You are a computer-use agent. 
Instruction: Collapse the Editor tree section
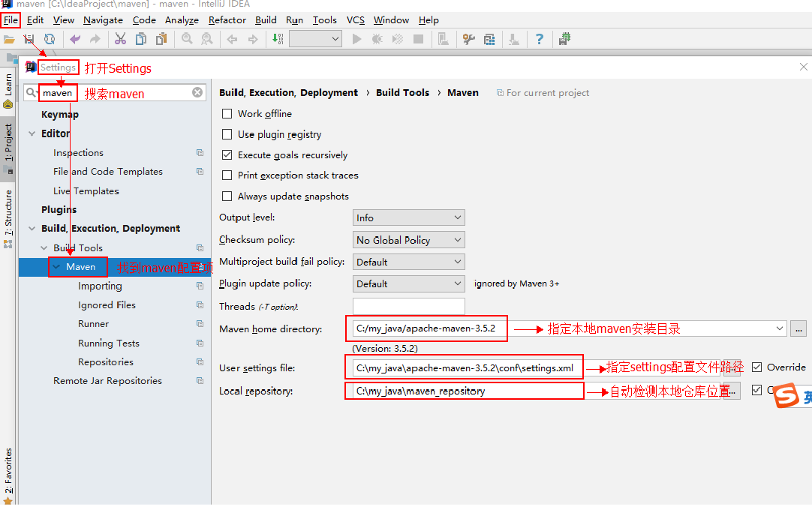[x=32, y=133]
